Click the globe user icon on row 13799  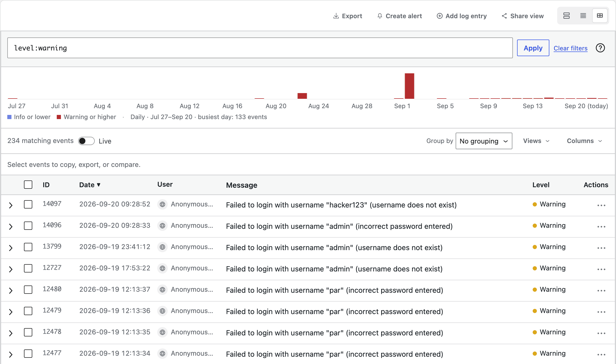pos(162,247)
